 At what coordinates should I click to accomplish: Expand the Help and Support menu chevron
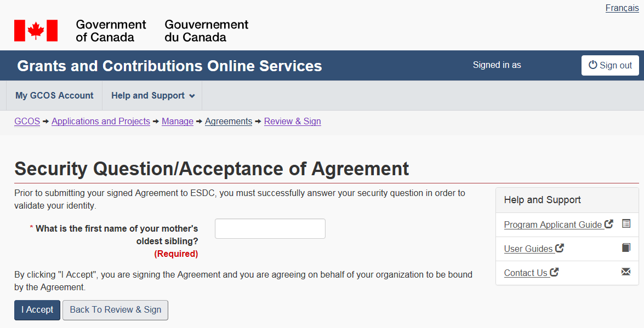[192, 96]
